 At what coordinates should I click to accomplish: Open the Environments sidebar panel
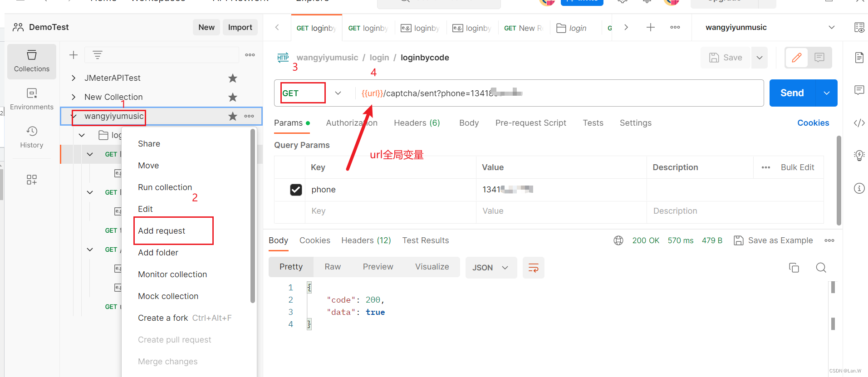[32, 99]
